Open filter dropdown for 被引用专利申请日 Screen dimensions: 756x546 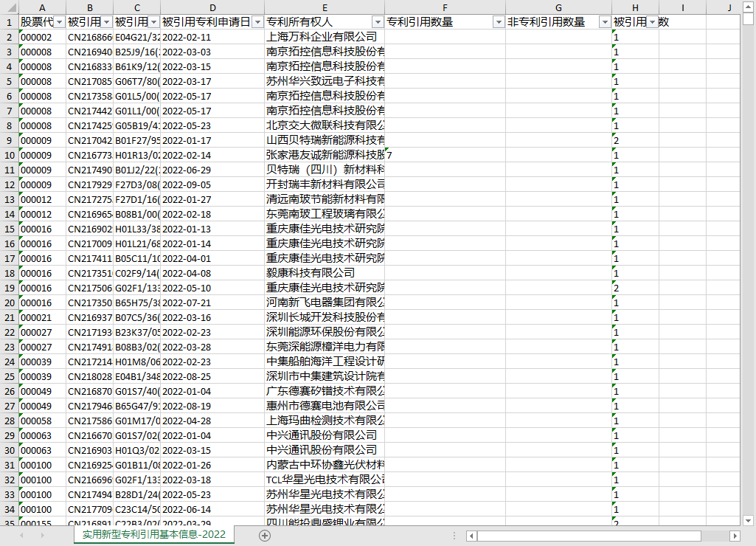pos(258,22)
